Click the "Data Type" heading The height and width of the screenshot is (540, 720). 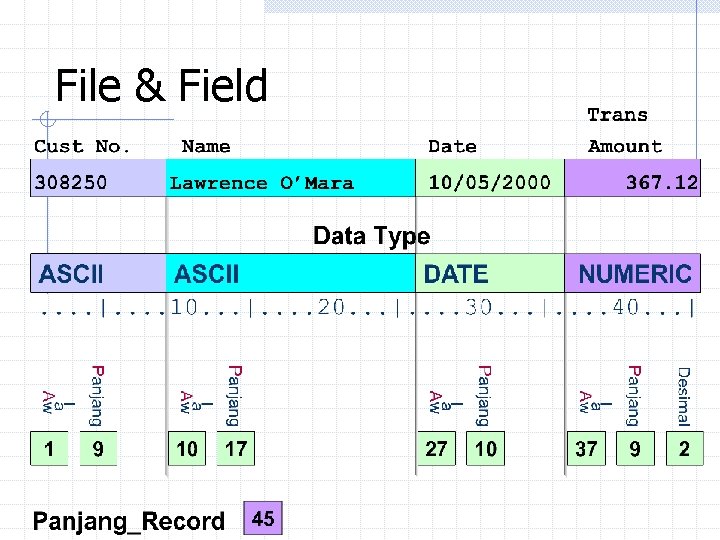(x=371, y=236)
